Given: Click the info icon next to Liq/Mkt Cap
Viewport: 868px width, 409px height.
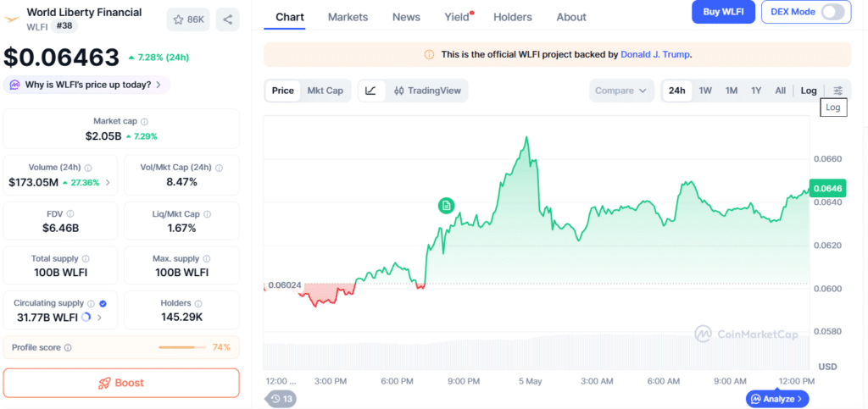Looking at the screenshot, I should [207, 214].
